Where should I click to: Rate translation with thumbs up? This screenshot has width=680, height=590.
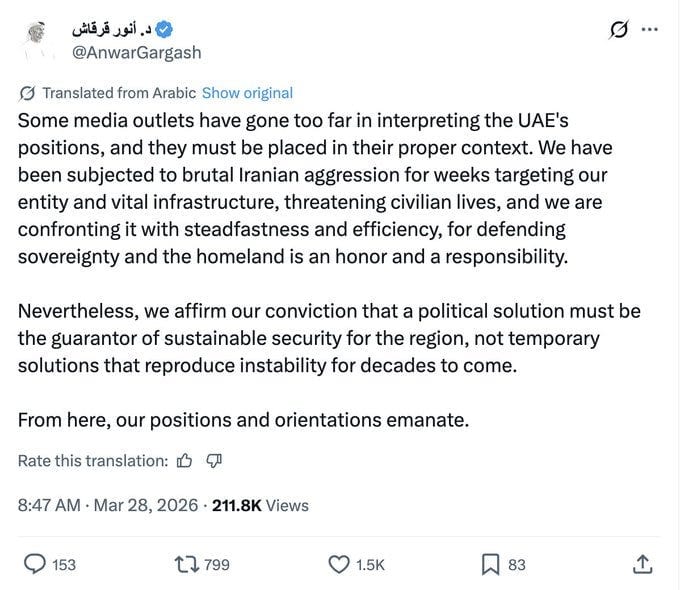click(184, 460)
